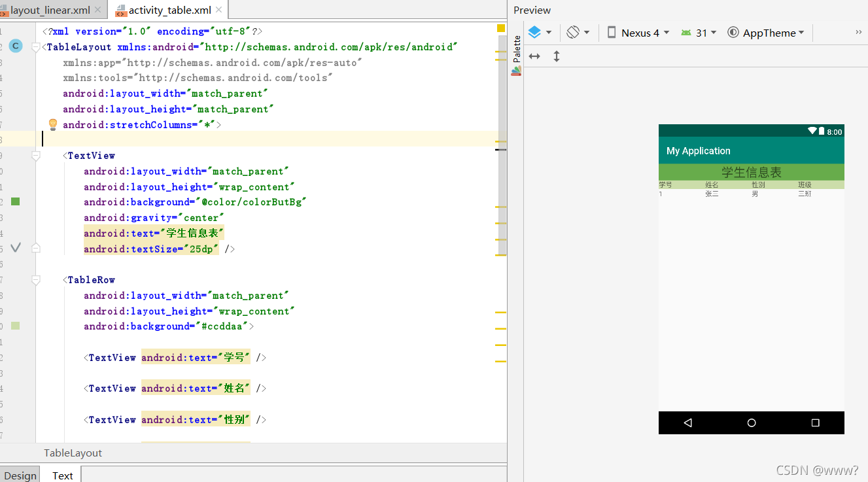This screenshot has width=868, height=482.
Task: Close the activity_table.xml tab
Action: pyautogui.click(x=218, y=10)
